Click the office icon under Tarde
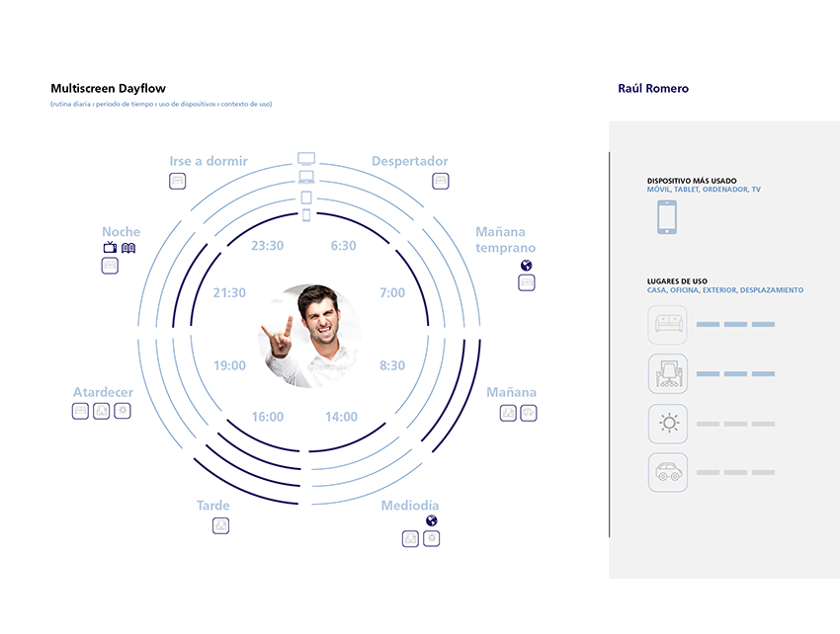 click(220, 525)
